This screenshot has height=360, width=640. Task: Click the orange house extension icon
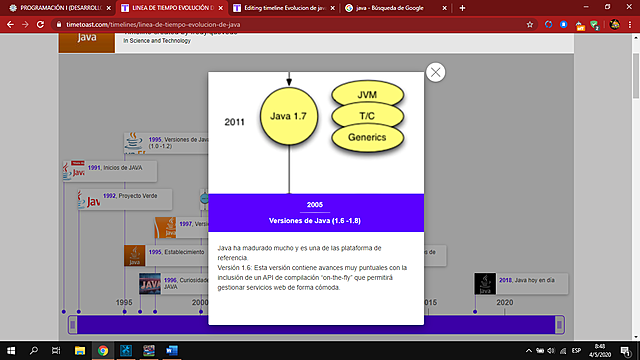tap(580, 25)
